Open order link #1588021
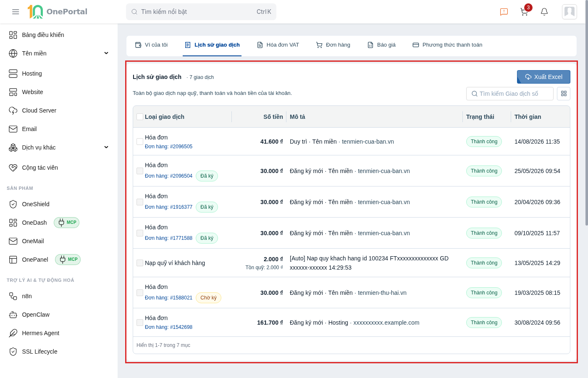588x378 pixels. tap(168, 298)
